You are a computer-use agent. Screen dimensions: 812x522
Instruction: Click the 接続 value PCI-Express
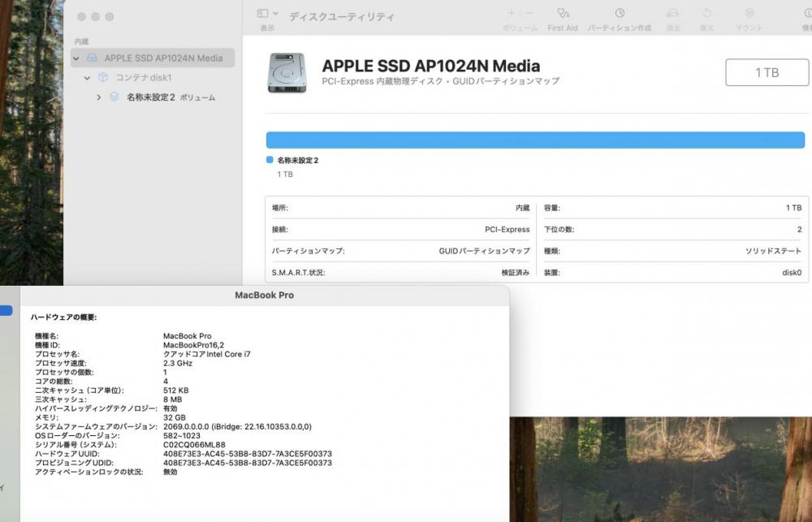coord(507,230)
